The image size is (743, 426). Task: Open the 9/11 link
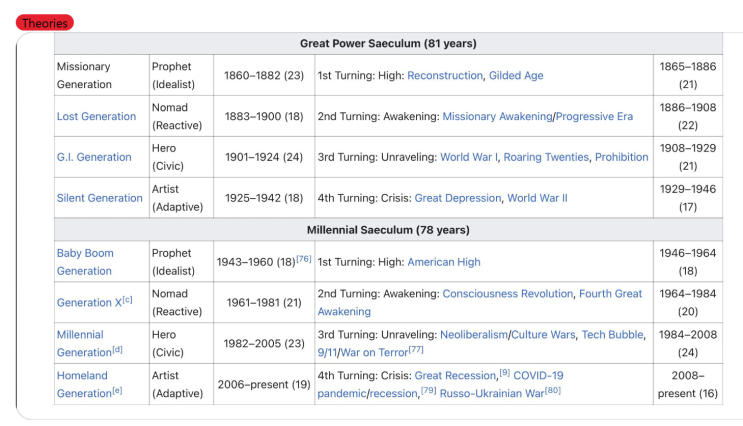click(326, 353)
